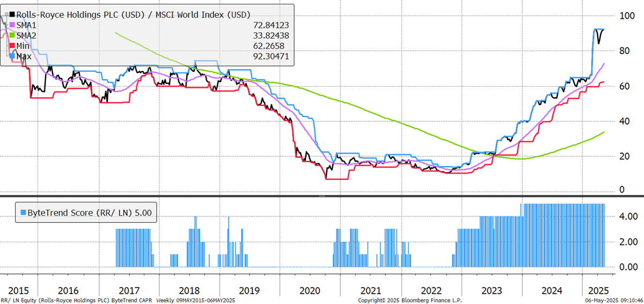Image resolution: width=644 pixels, height=304 pixels.
Task: Click the black Rolls-Royce series legend swatch
Action: 12,15
